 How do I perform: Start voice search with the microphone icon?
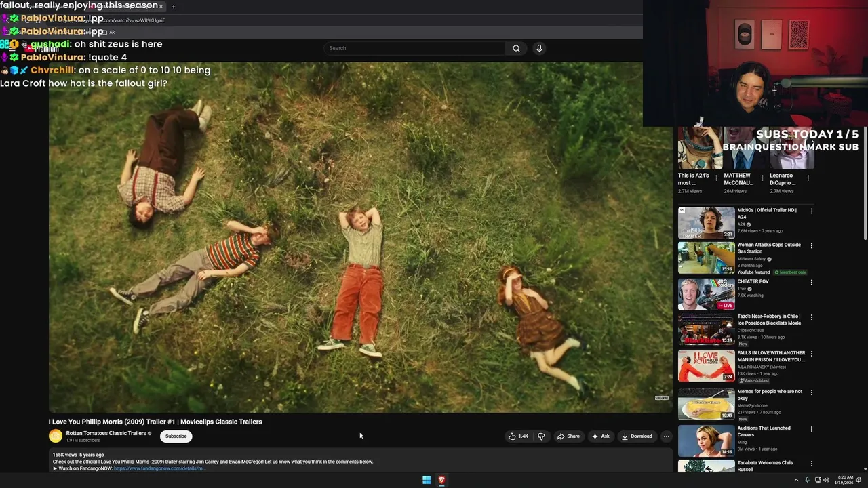(539, 48)
